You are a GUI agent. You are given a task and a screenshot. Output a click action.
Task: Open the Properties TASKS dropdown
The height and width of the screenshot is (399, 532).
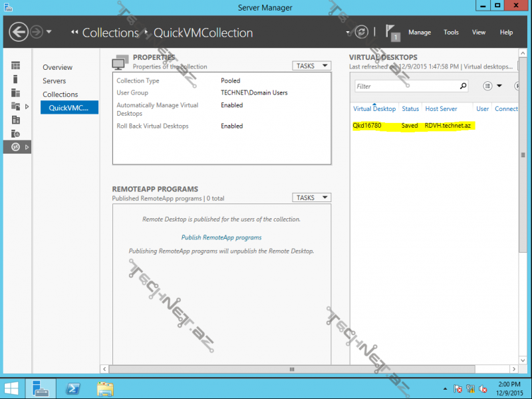coord(312,66)
